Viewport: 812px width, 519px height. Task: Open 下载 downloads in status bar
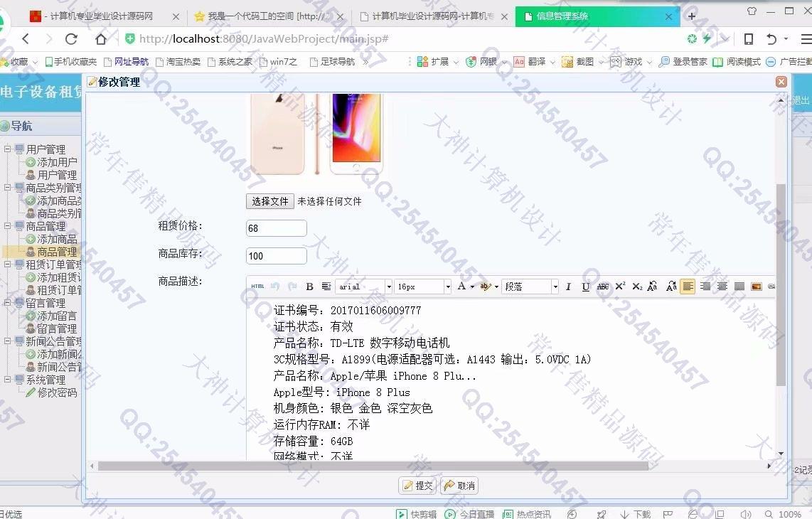coord(636,514)
